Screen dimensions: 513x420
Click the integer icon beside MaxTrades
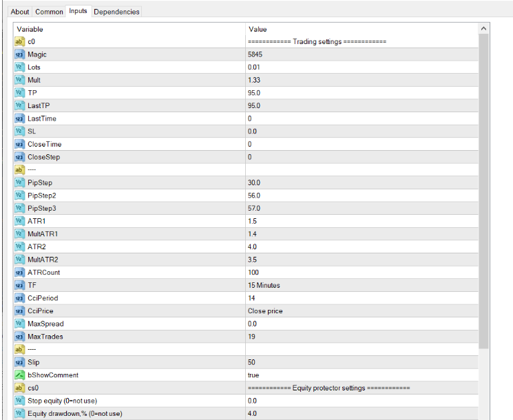tap(20, 337)
